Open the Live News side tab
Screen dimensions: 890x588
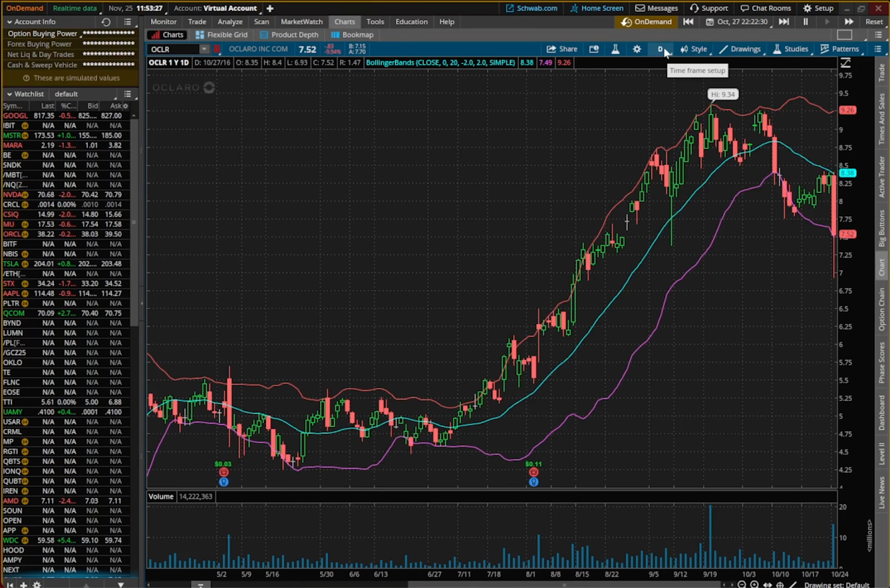pyautogui.click(x=882, y=492)
